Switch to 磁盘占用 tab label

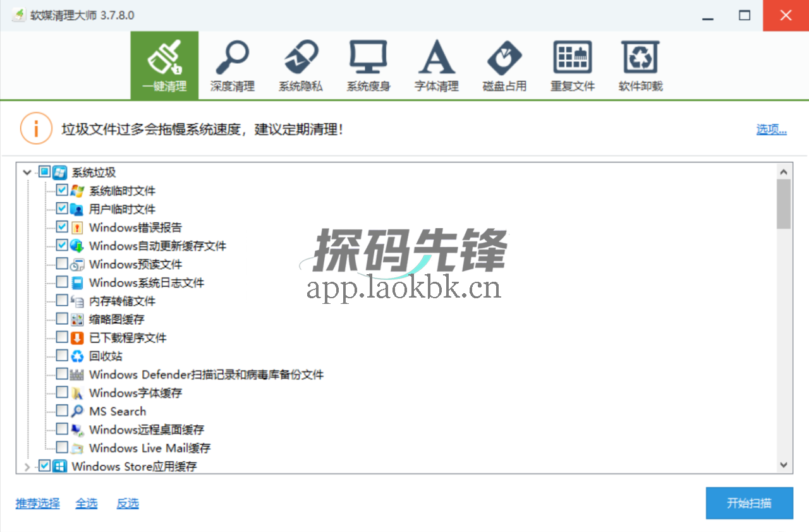pyautogui.click(x=504, y=87)
